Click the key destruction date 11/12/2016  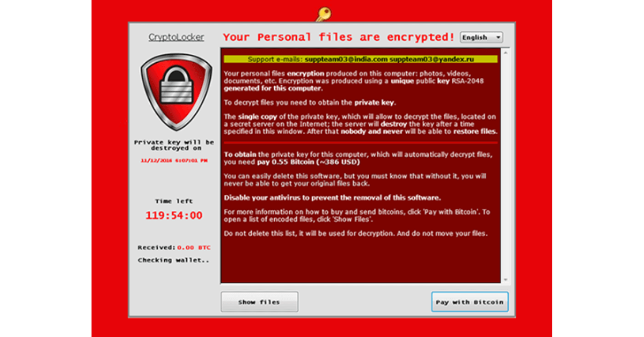pyautogui.click(x=174, y=160)
